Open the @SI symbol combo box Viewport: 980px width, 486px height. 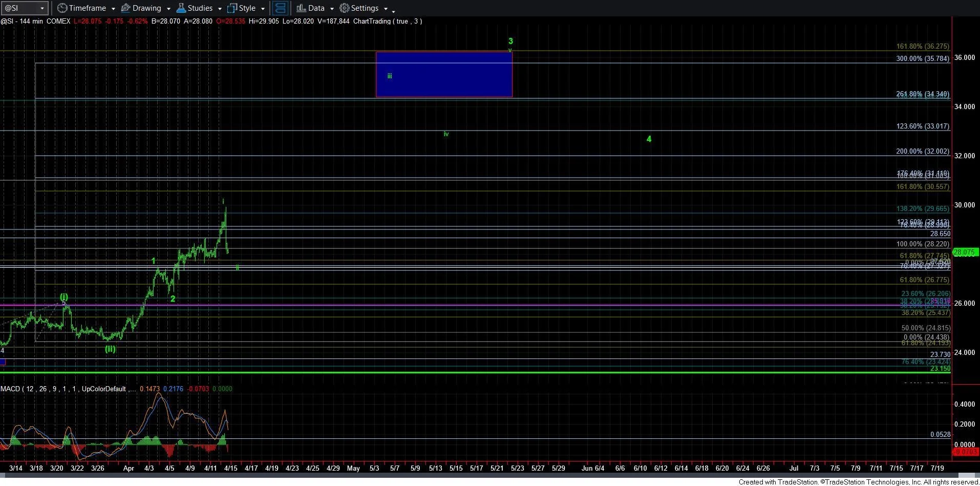pyautogui.click(x=25, y=8)
